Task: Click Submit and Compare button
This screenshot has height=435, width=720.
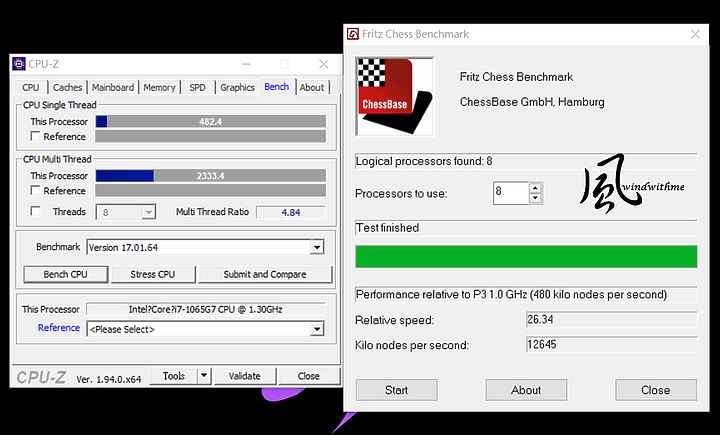Action: coord(265,274)
